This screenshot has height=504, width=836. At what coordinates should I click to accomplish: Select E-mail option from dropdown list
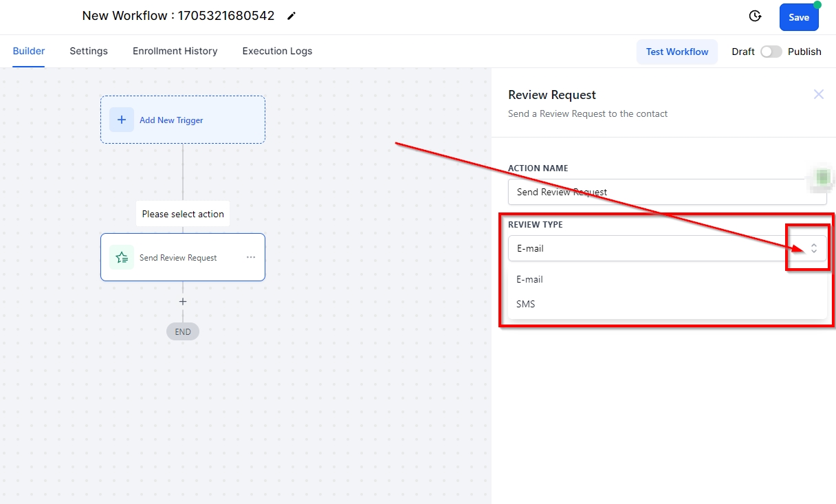pyautogui.click(x=530, y=279)
